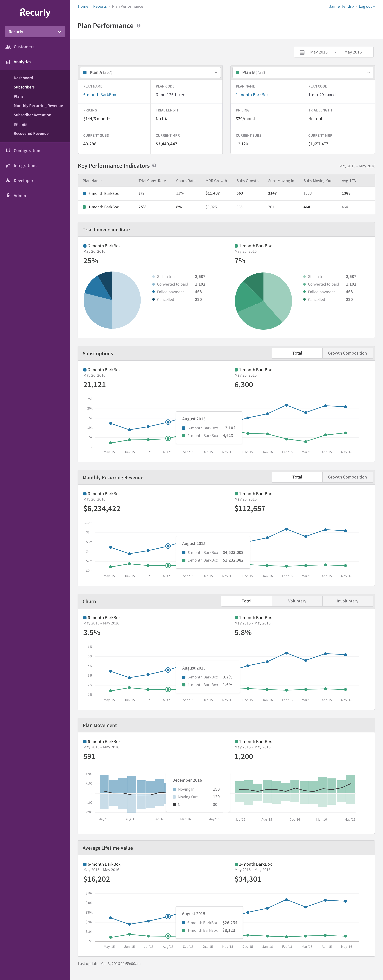Click the Developer tools icon
This screenshot has width=383, height=980.
(8, 180)
